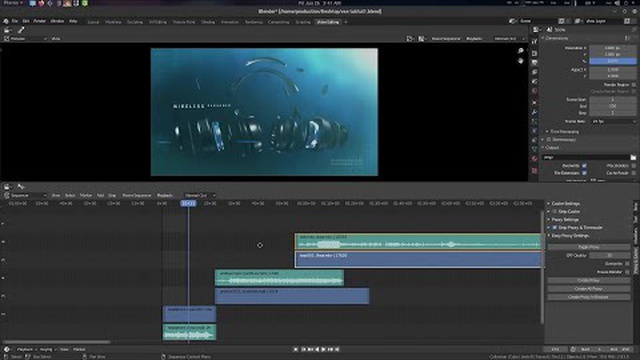Viewport: 640px width, 360px height.
Task: Open the Frame Rate dropdown
Action: coord(613,122)
